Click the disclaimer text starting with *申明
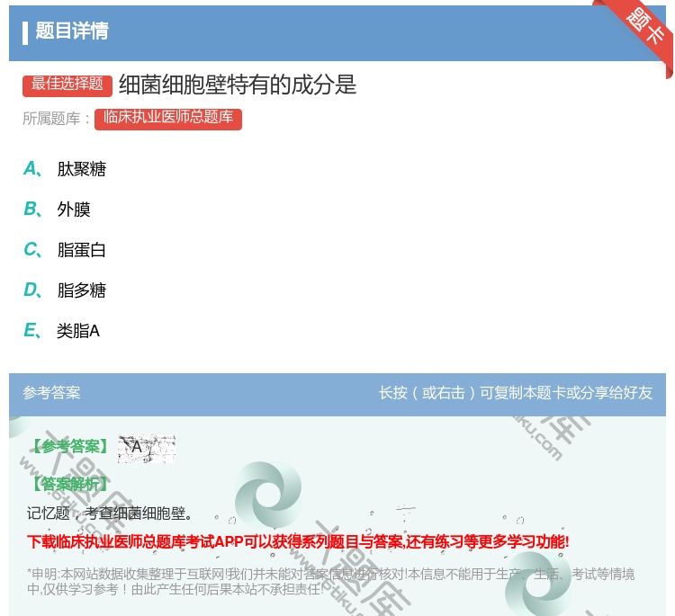Screen dimensions: 675x616 pyautogui.click(x=330, y=581)
